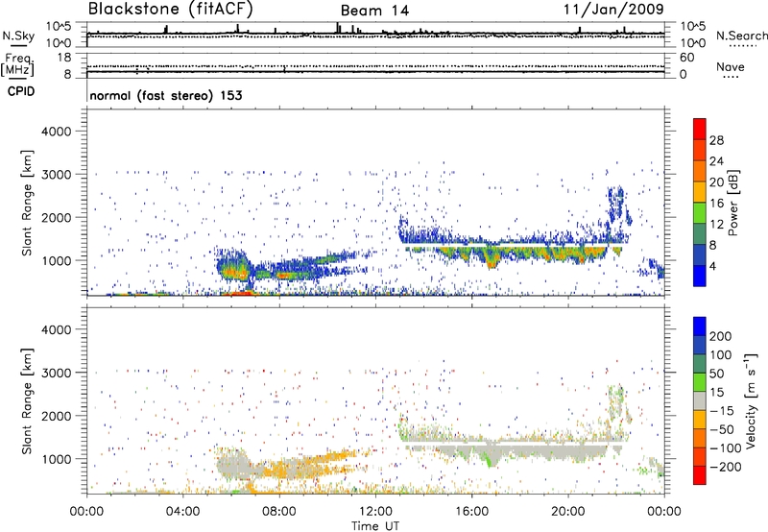Viewport: 768px width, 532px height.
Task: Click the 'N.Search' legend label
Action: pyautogui.click(x=742, y=36)
